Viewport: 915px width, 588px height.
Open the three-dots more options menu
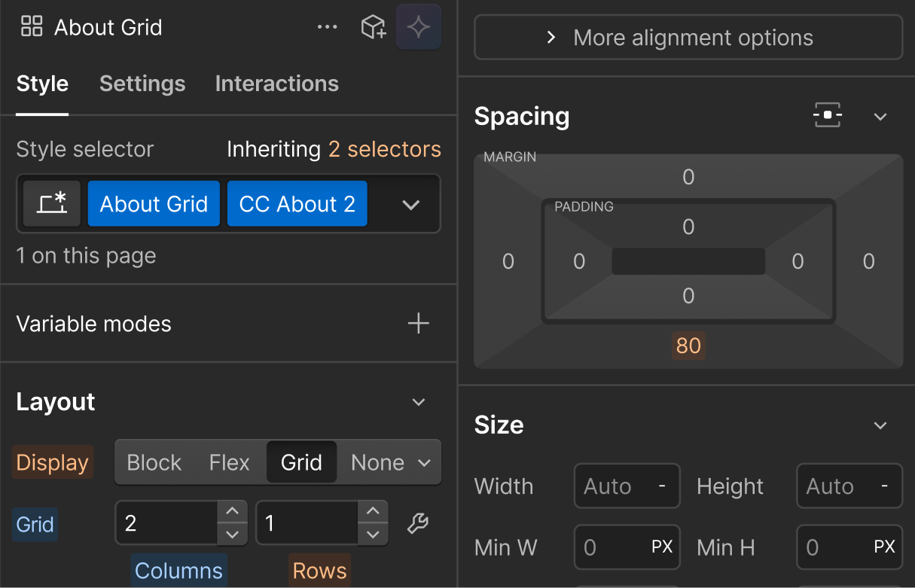(328, 27)
